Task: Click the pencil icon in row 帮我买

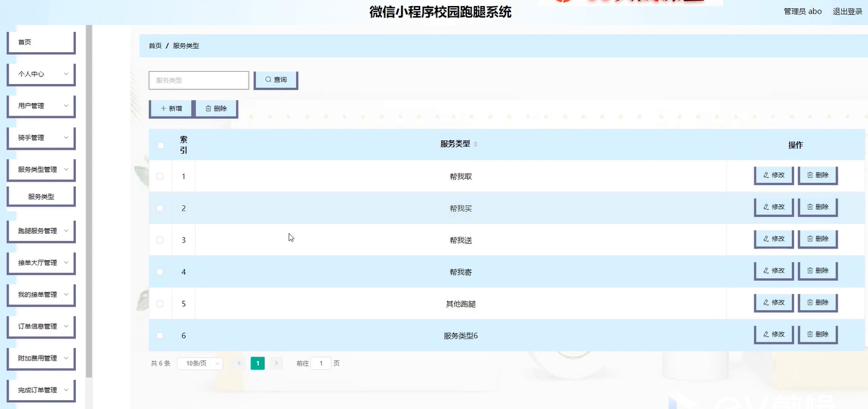Action: click(766, 207)
